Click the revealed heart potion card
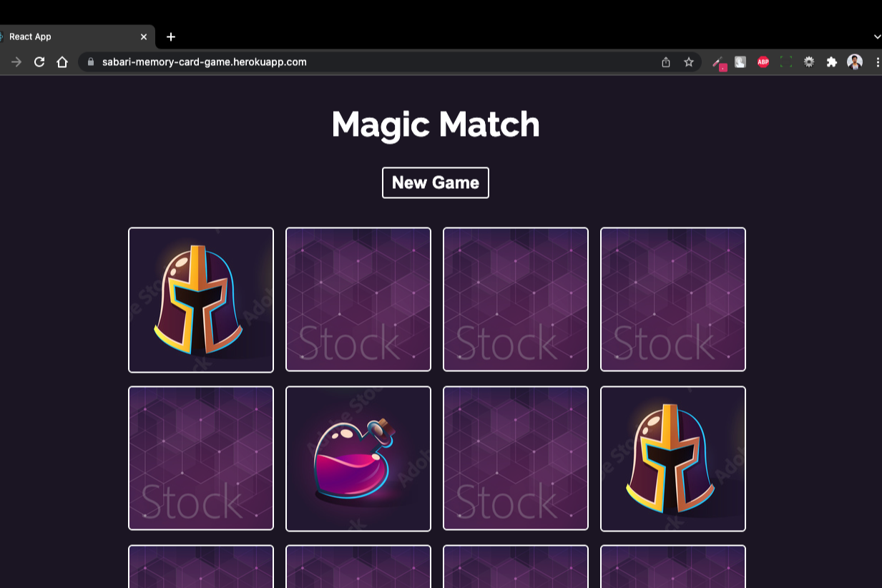The image size is (882, 588). click(358, 459)
